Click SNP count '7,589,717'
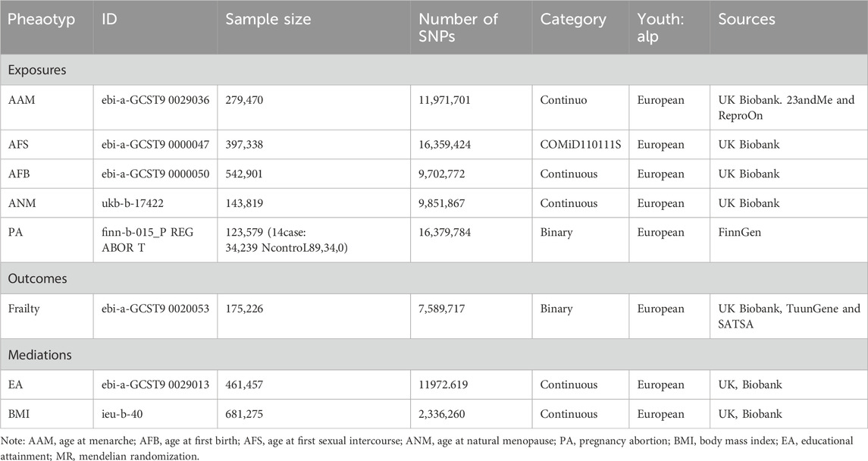The width and height of the screenshot is (868, 461). [442, 309]
